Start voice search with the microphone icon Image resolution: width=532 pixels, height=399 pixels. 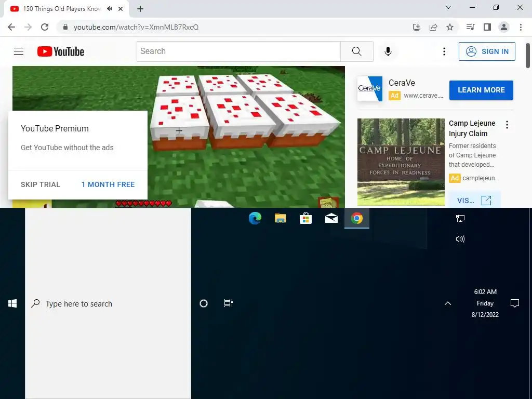tap(388, 51)
